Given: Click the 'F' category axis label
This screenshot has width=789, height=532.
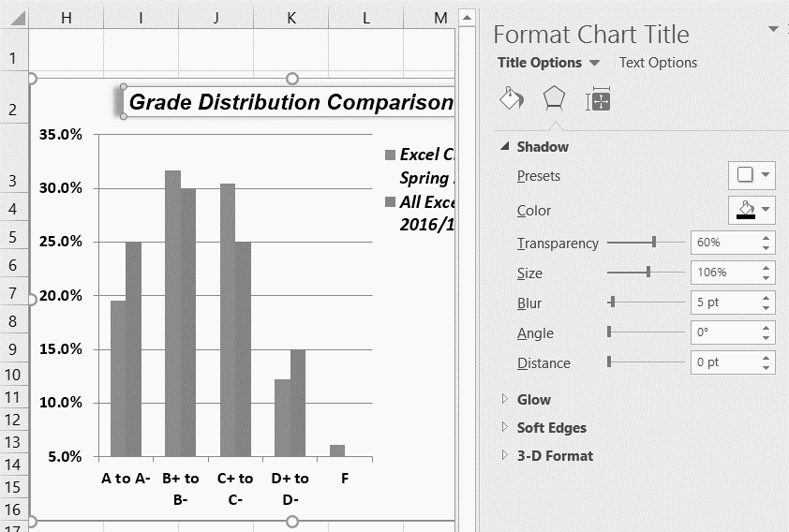Looking at the screenshot, I should (345, 479).
